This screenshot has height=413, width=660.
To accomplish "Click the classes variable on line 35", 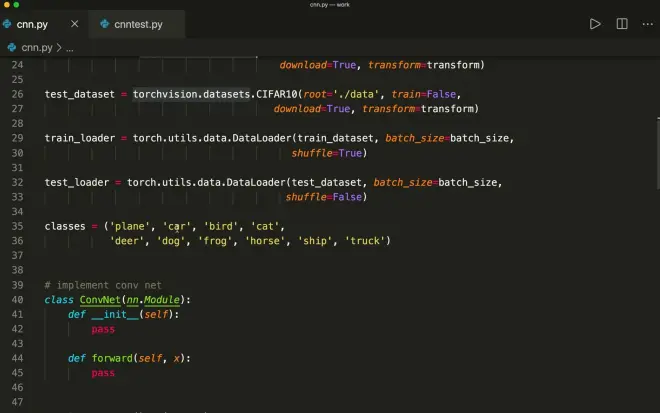I will 65,226.
